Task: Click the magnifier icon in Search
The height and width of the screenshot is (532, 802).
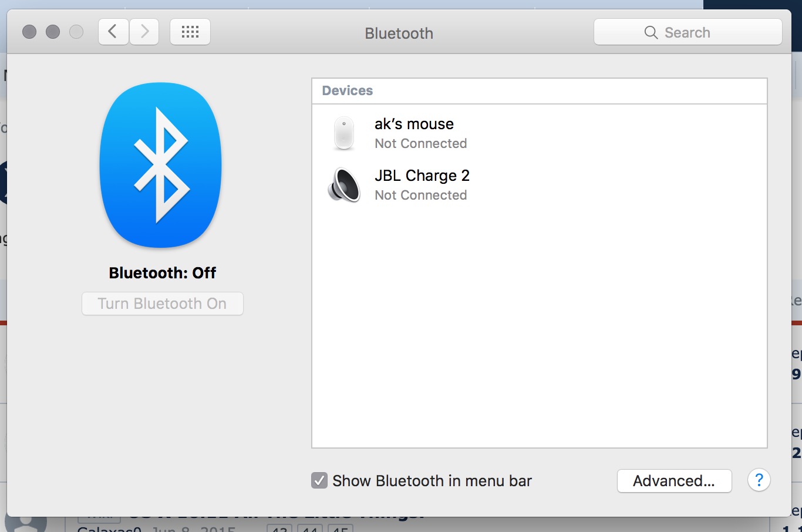Action: pos(651,32)
